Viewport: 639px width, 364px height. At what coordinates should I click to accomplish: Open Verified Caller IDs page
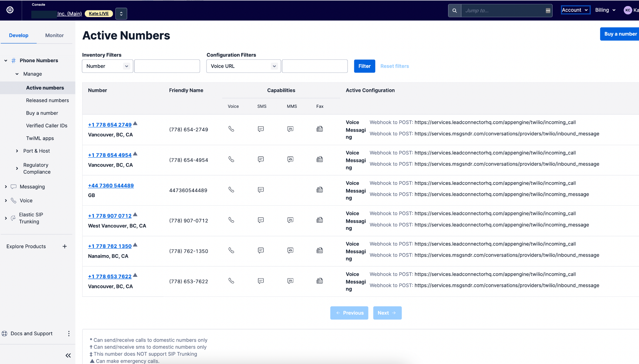tap(47, 126)
